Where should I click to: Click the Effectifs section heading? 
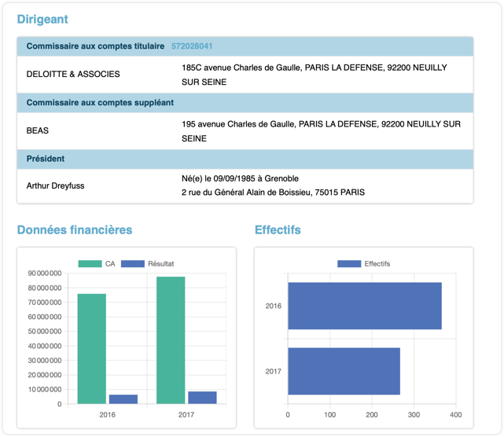[278, 230]
